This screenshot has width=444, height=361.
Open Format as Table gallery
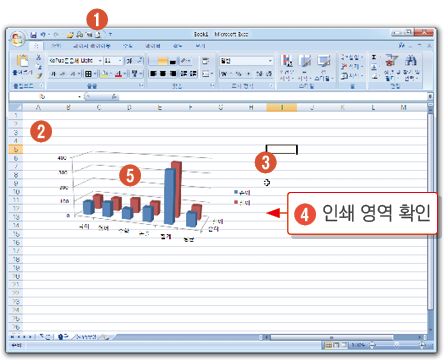(304, 68)
